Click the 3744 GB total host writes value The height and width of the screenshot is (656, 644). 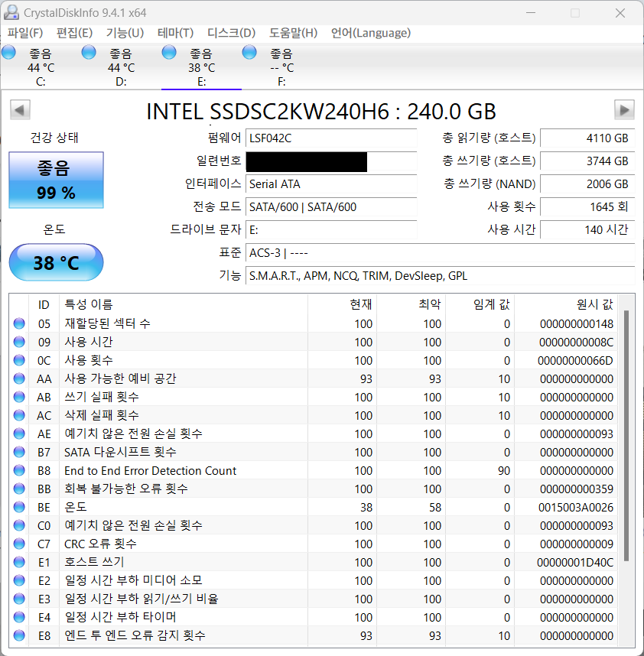[x=587, y=161]
